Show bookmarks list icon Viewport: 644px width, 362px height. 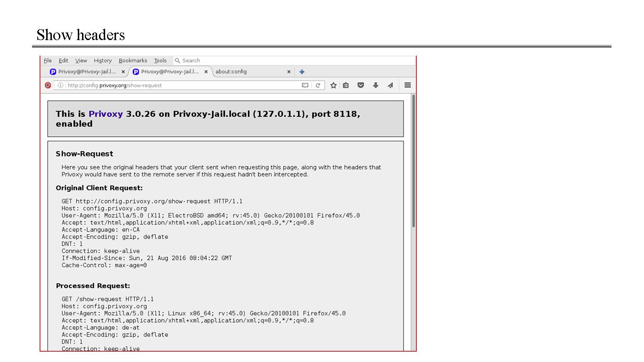pyautogui.click(x=346, y=85)
